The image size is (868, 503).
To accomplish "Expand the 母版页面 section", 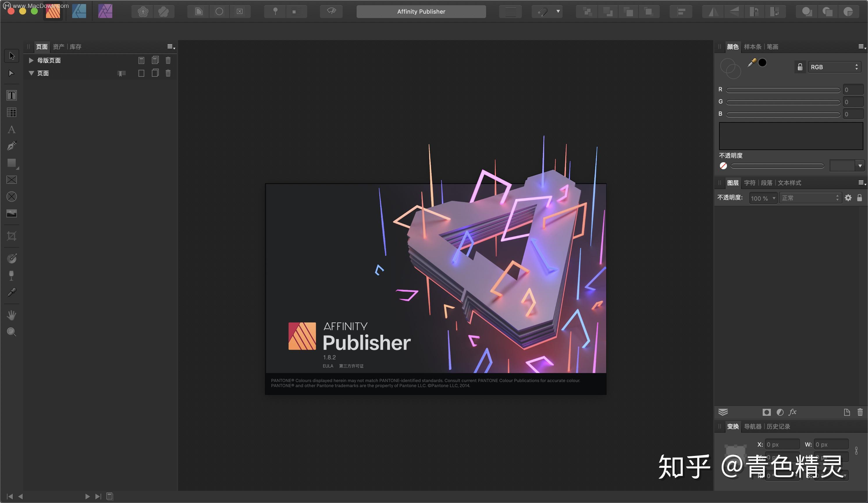I will coord(31,60).
